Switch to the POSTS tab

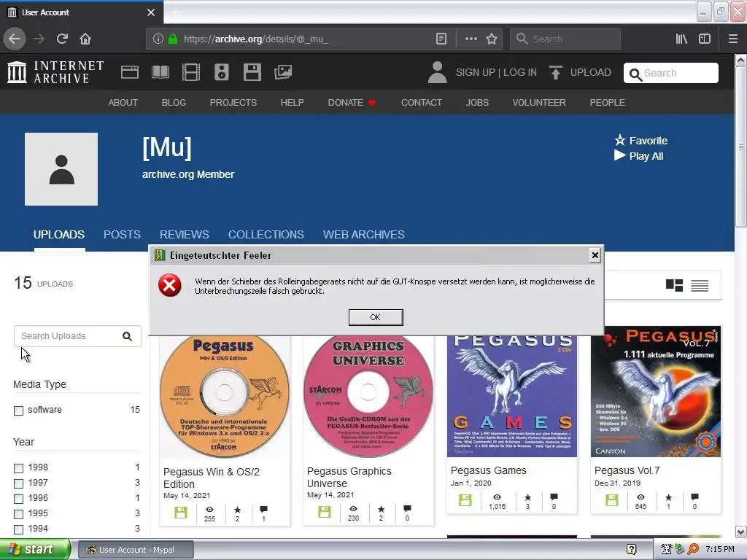pyautogui.click(x=122, y=235)
